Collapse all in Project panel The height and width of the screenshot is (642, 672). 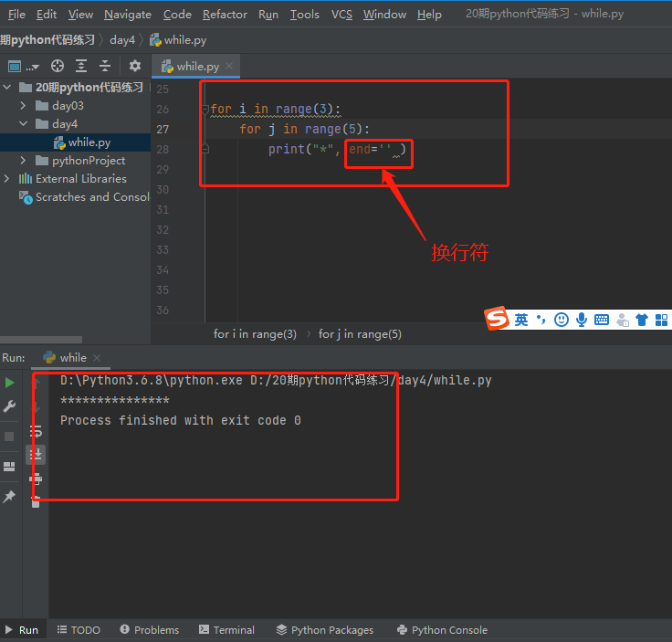coord(105,66)
